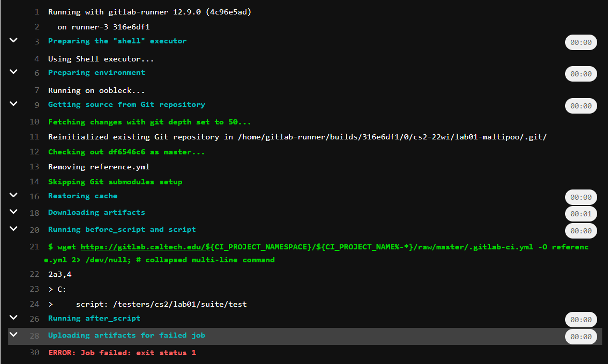Toggle the Restoring cache section chevron
Screen dimensions: 608x364
point(13,195)
